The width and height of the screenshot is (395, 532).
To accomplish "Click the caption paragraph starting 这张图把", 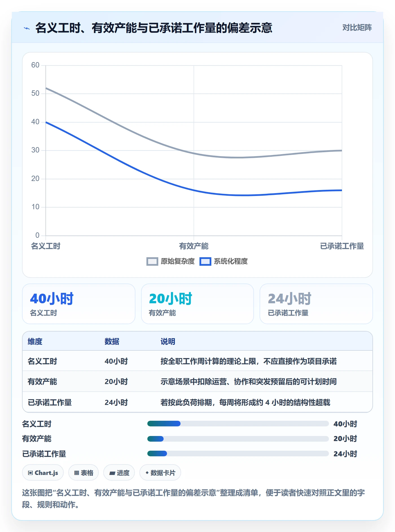I will coord(194,498).
